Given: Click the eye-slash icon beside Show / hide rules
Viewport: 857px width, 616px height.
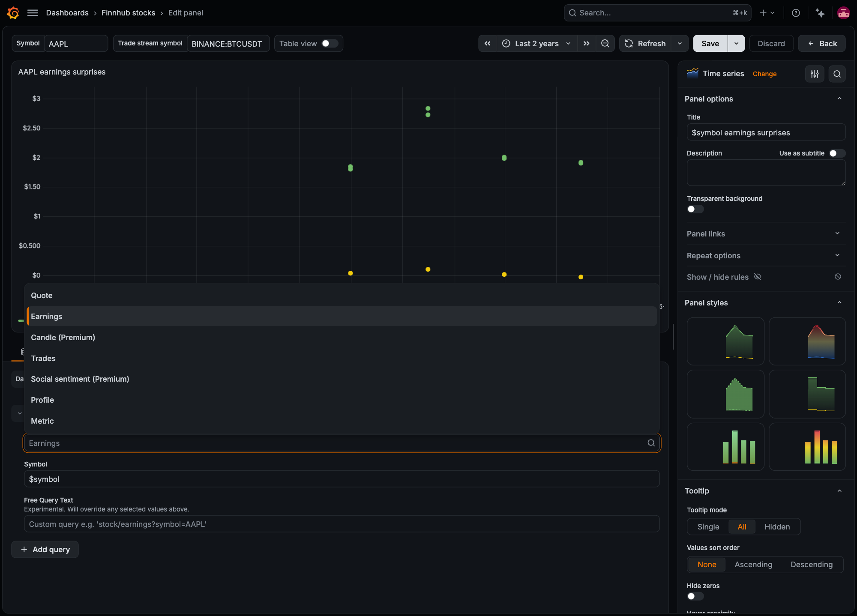Looking at the screenshot, I should (x=758, y=277).
